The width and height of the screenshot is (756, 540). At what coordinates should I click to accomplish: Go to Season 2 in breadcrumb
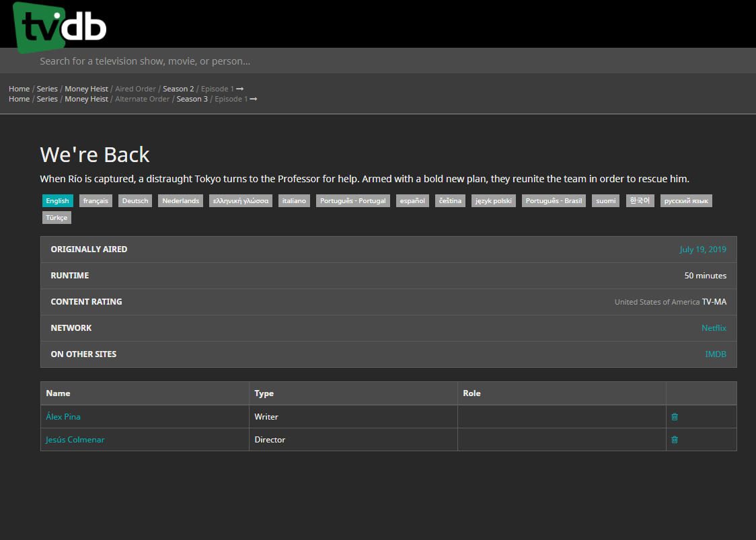click(x=178, y=89)
